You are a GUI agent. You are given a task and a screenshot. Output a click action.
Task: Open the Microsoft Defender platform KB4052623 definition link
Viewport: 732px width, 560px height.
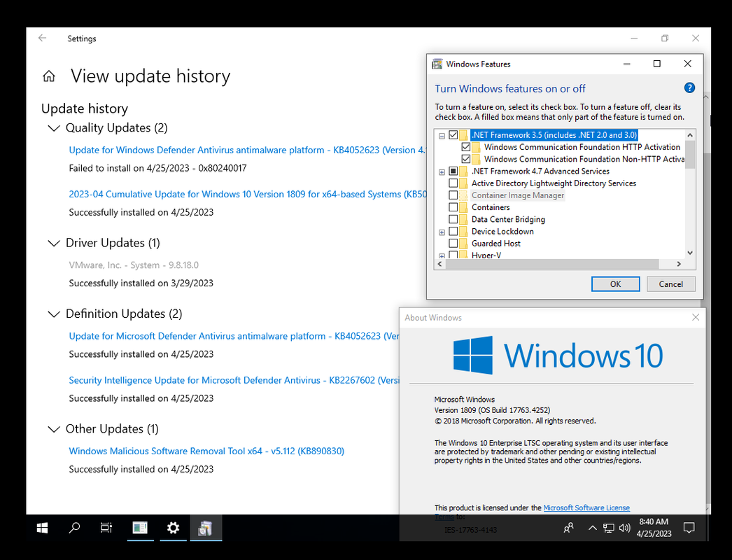(234, 336)
